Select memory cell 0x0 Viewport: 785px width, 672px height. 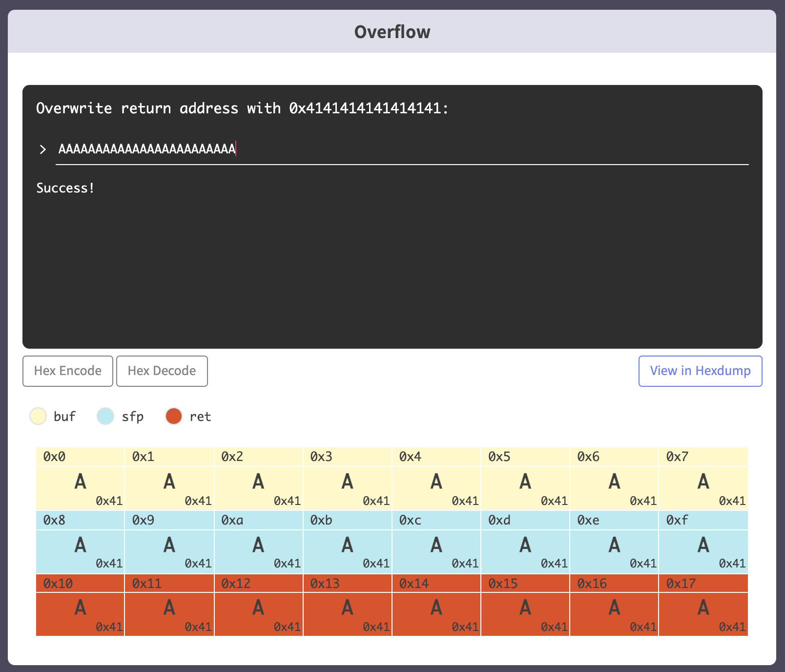coord(80,479)
